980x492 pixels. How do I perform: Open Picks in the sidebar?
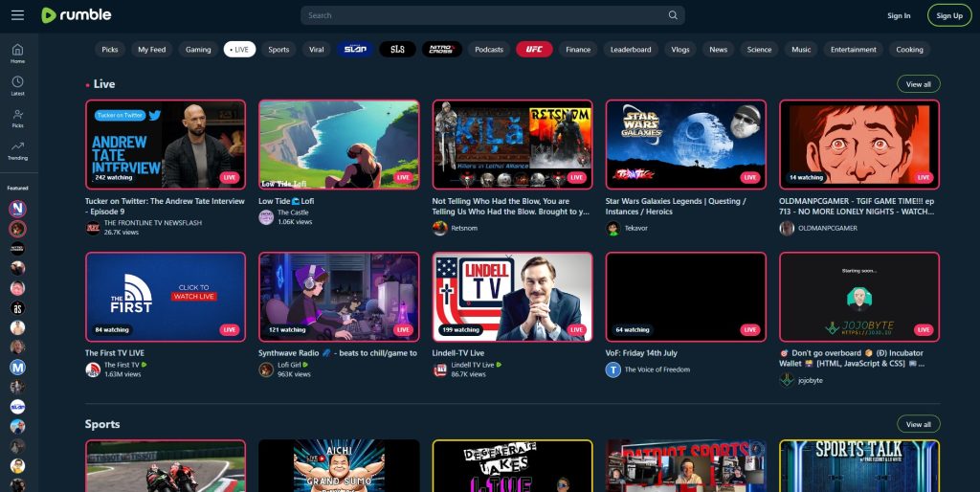click(17, 118)
